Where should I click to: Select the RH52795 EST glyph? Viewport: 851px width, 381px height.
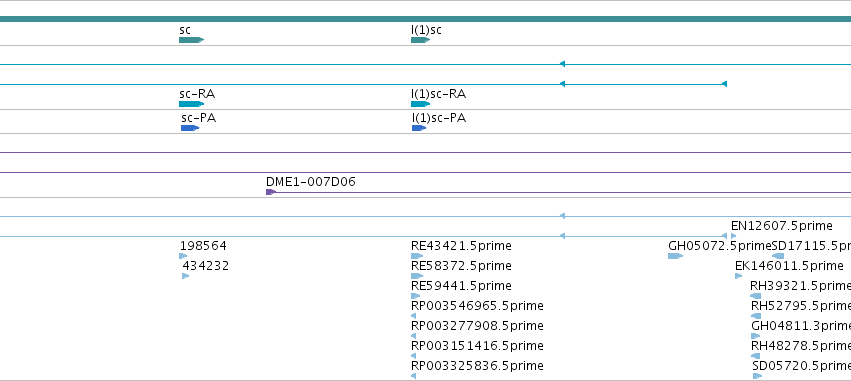755,316
